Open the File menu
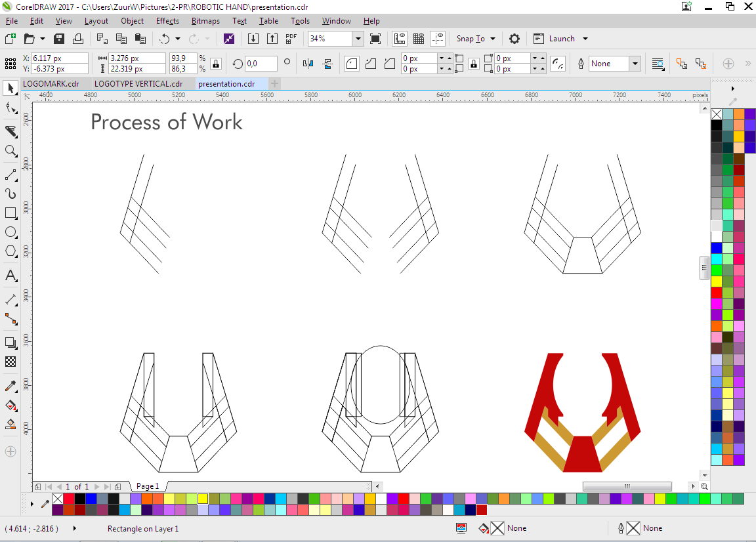 (x=12, y=21)
